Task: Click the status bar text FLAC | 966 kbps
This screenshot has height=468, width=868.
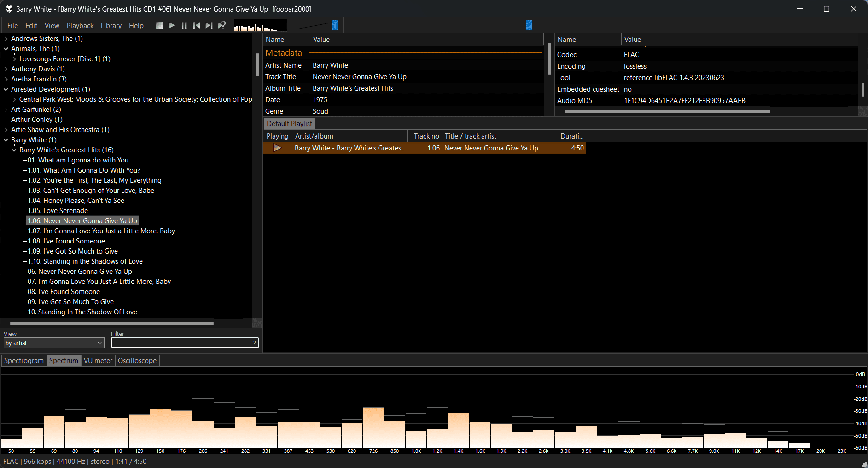Action: click(x=27, y=462)
